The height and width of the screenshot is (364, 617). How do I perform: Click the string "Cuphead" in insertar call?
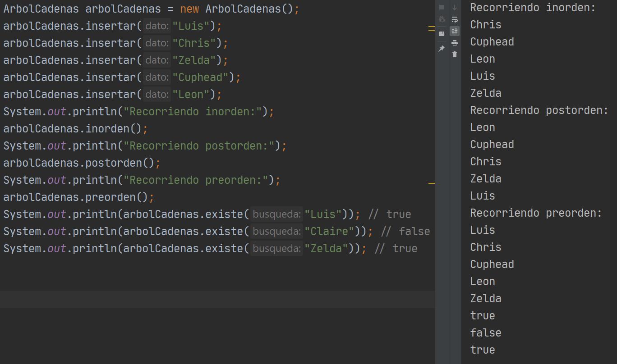pyautogui.click(x=201, y=77)
